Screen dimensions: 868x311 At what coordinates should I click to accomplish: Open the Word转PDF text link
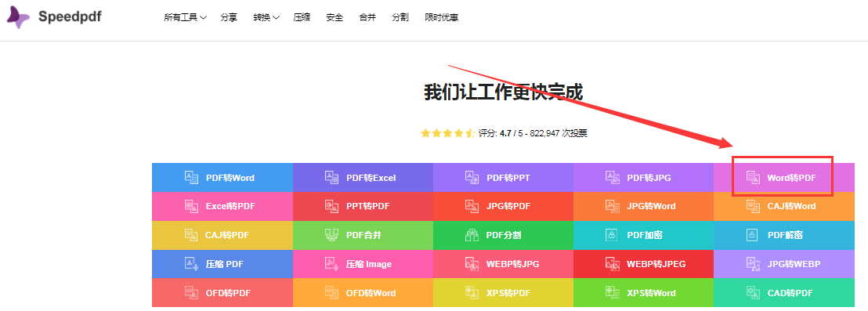pyautogui.click(x=791, y=178)
